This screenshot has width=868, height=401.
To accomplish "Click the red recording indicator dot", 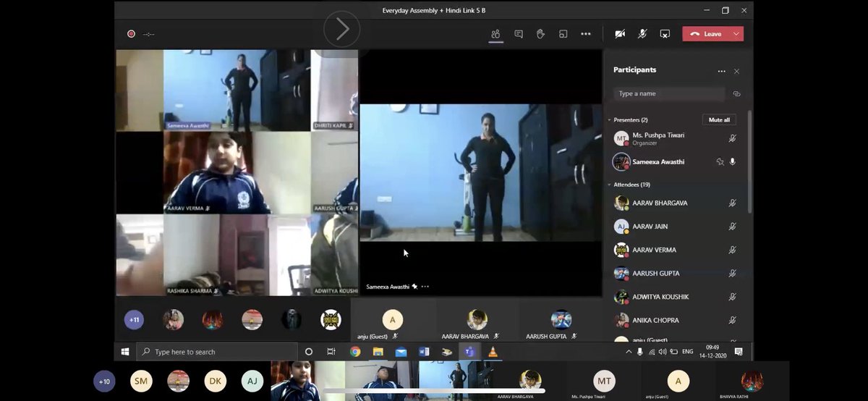I will [131, 33].
